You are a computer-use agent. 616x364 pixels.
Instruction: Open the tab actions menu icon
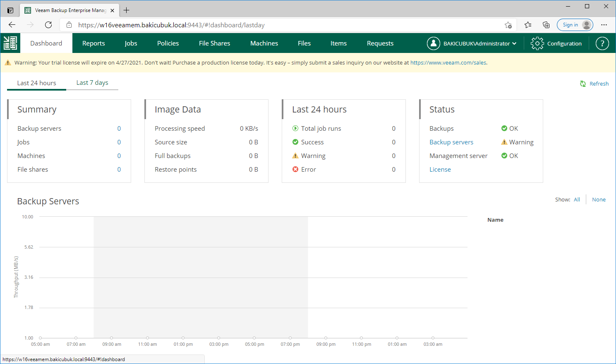click(x=10, y=10)
